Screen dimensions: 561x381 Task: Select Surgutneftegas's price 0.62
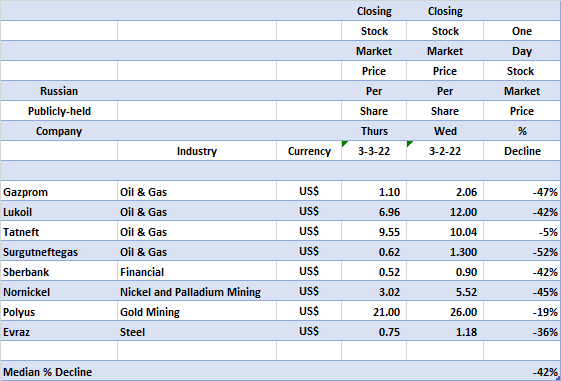(374, 252)
